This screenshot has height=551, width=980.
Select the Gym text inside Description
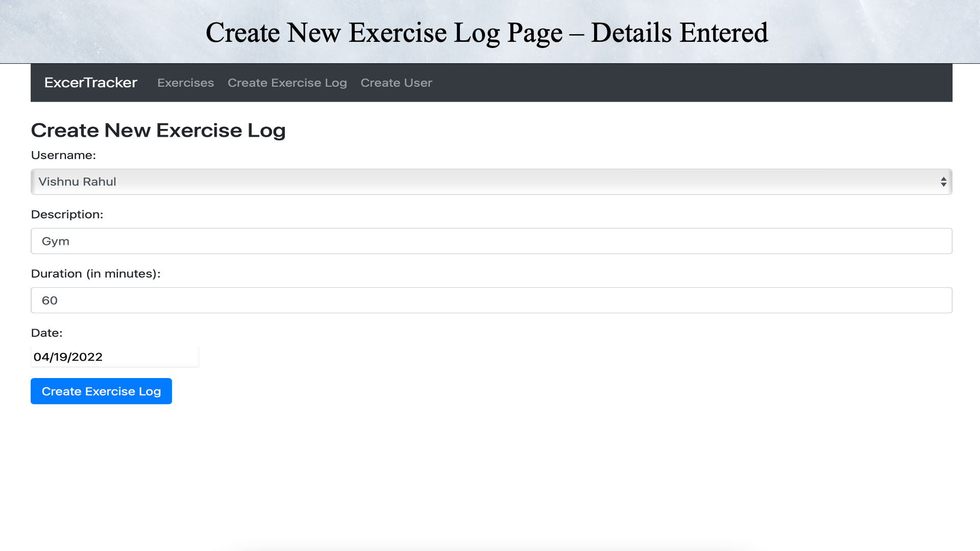point(55,241)
